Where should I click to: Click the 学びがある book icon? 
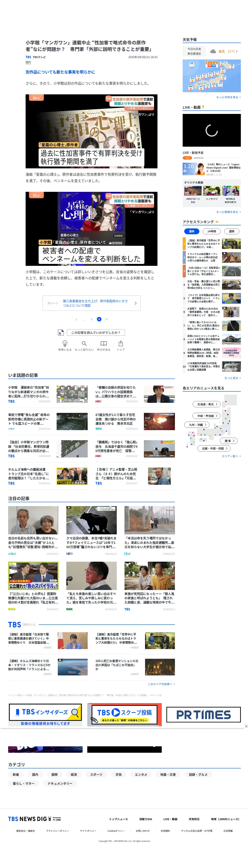coord(104,343)
